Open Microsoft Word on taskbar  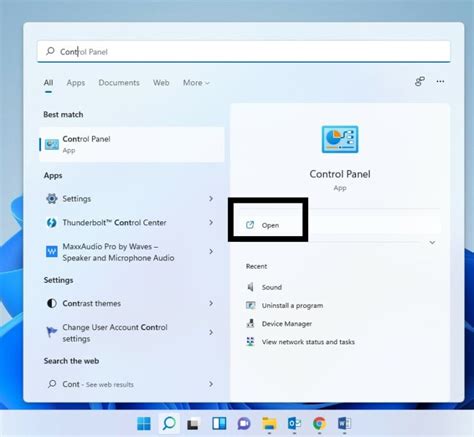click(x=344, y=424)
